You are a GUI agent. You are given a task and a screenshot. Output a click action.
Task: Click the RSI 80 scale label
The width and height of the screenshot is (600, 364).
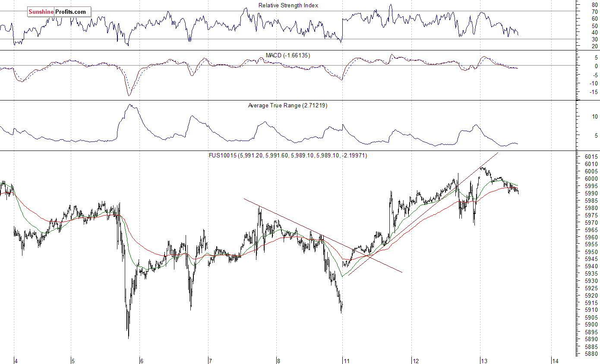point(595,4)
